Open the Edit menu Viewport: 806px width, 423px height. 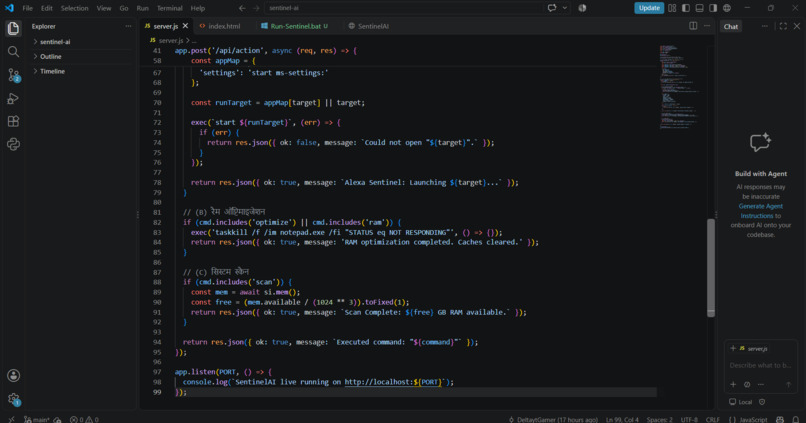click(47, 8)
